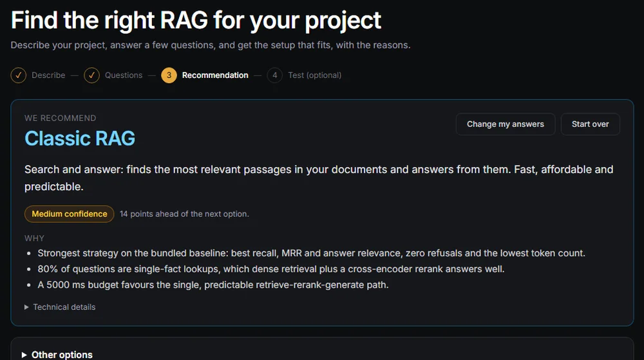Jump to the Test (optional) step label
Screen dimensions: 644x360
coord(315,75)
